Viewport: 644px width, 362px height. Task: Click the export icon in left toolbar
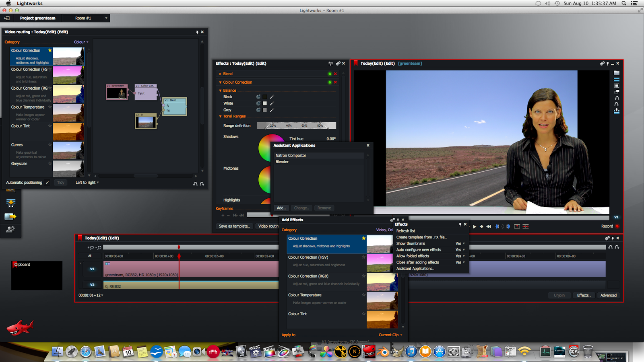[10, 217]
